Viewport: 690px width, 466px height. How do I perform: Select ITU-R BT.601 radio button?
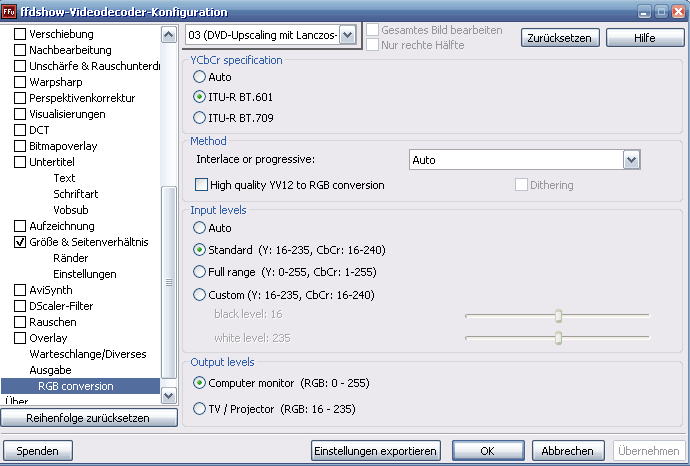point(199,97)
